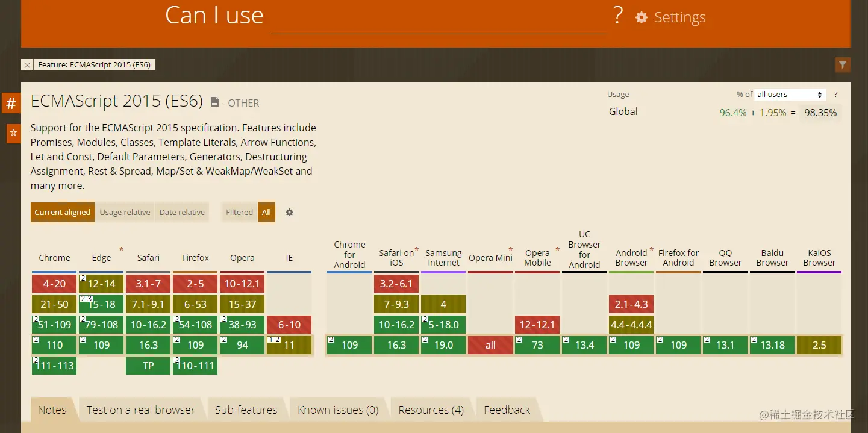868x433 pixels.
Task: Open the Feedback tab
Action: pyautogui.click(x=507, y=410)
